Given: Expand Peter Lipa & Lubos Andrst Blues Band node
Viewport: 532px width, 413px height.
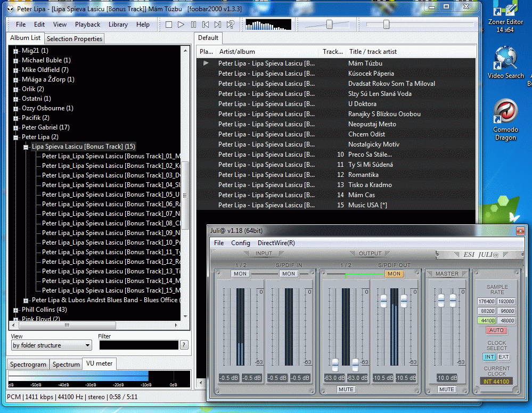Looking at the screenshot, I should (x=26, y=301).
